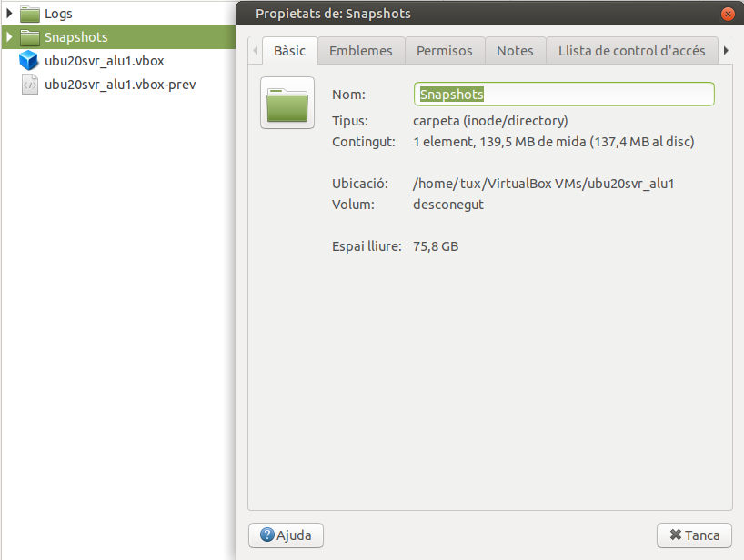744x560 pixels.
Task: Open the Notes tab
Action: tap(515, 51)
